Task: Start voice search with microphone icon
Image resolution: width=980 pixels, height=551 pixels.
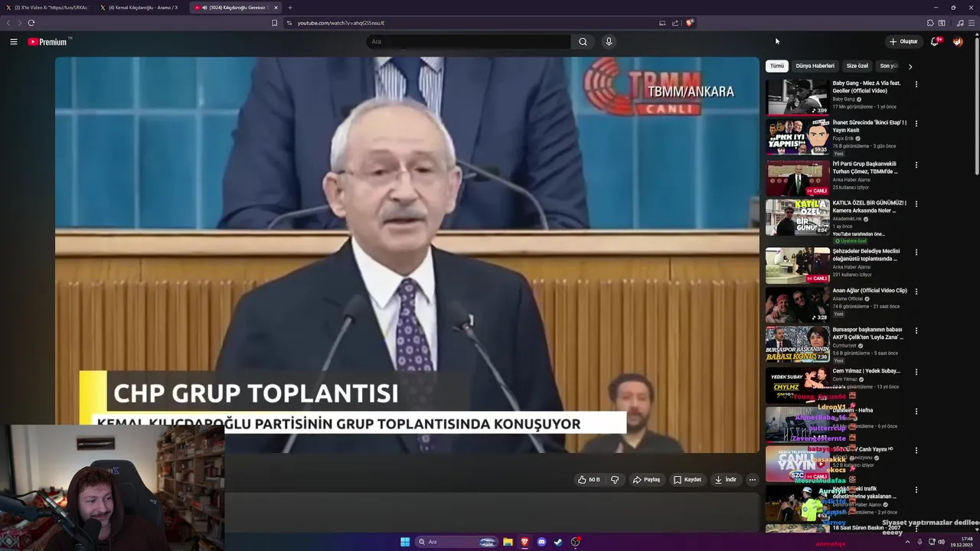Action: coord(609,41)
